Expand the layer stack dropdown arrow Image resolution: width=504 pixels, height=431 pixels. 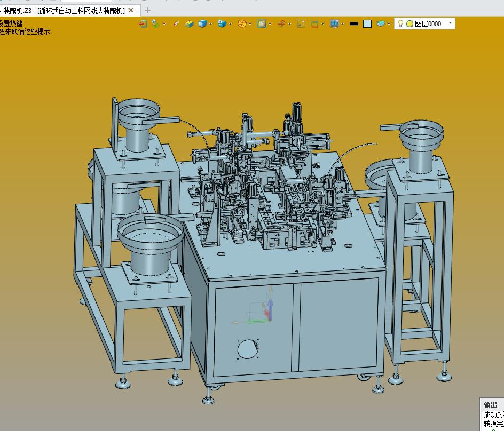click(x=389, y=24)
